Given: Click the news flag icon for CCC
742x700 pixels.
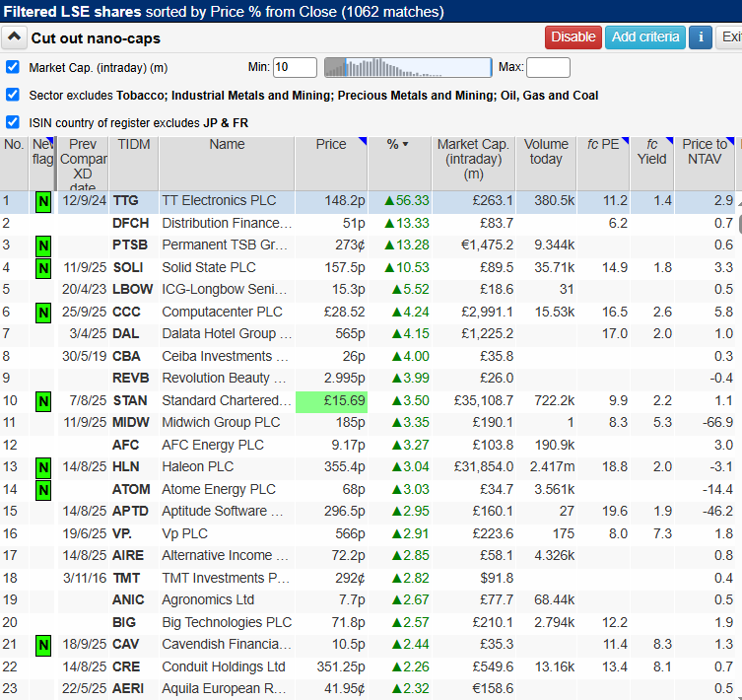Looking at the screenshot, I should coord(43,313).
